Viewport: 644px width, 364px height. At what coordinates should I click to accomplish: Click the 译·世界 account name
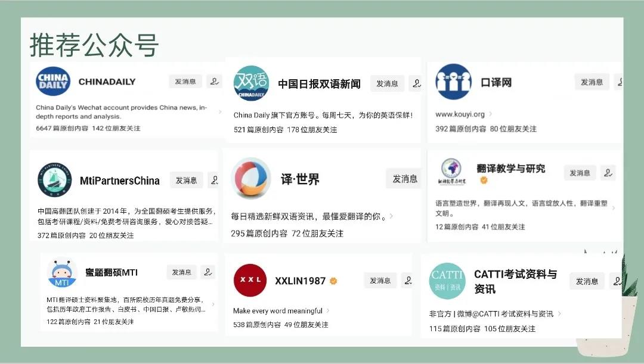click(x=300, y=179)
